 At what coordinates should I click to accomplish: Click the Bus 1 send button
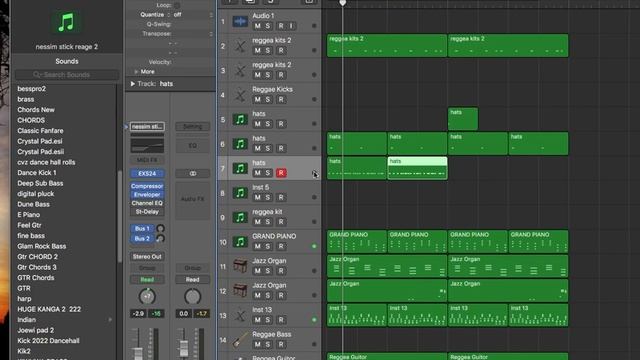(142, 229)
